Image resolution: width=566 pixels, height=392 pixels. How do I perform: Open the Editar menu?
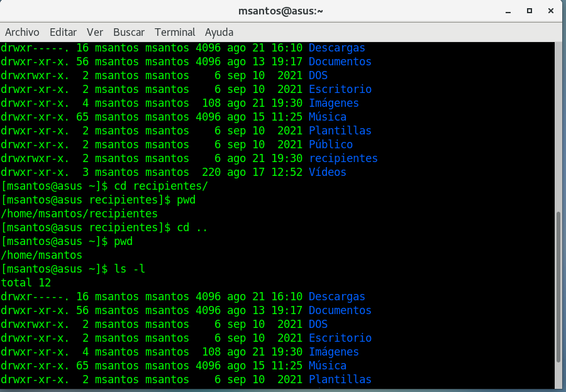[x=63, y=32]
